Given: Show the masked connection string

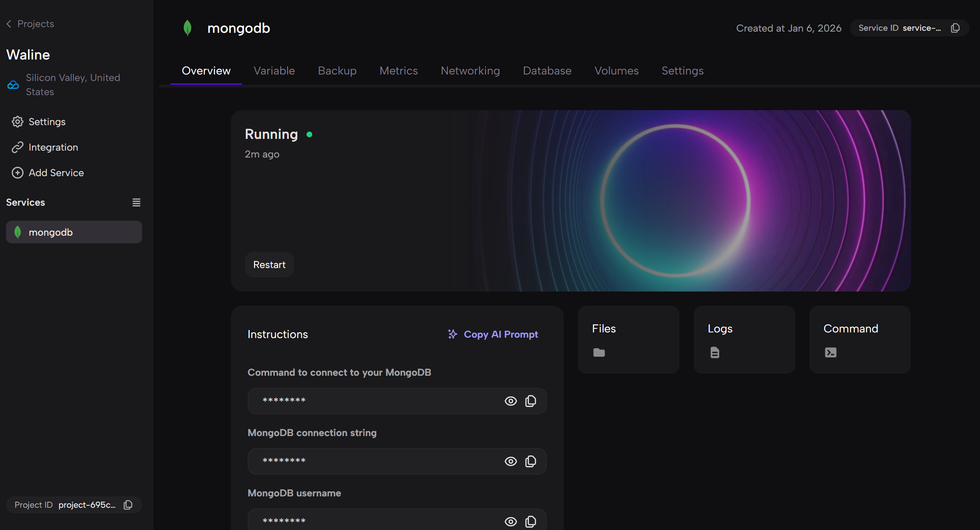Looking at the screenshot, I should 511,461.
